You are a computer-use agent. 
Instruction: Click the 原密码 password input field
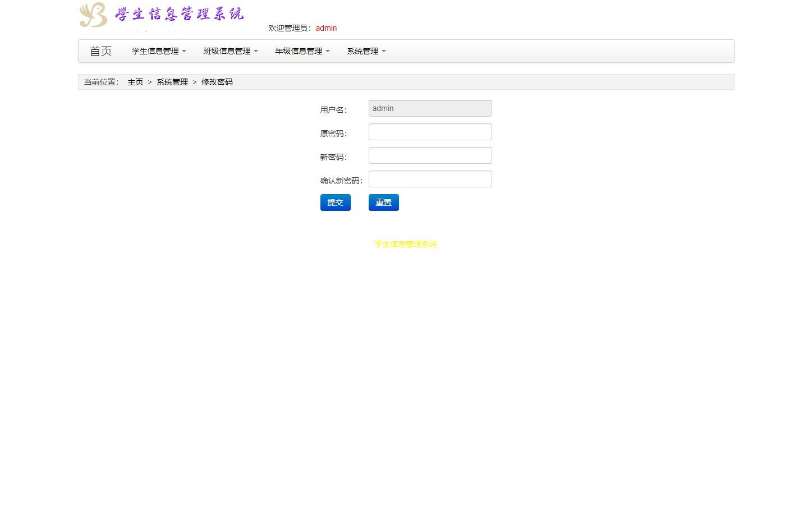coord(430,131)
